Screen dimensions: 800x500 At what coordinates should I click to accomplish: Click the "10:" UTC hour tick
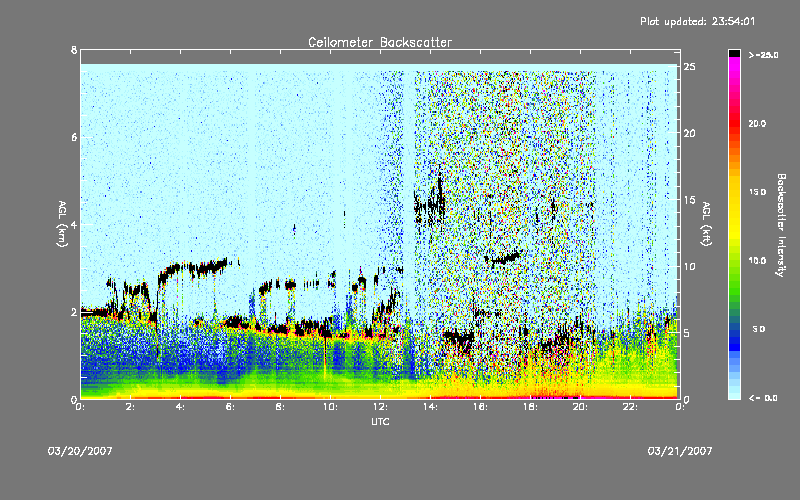point(331,407)
